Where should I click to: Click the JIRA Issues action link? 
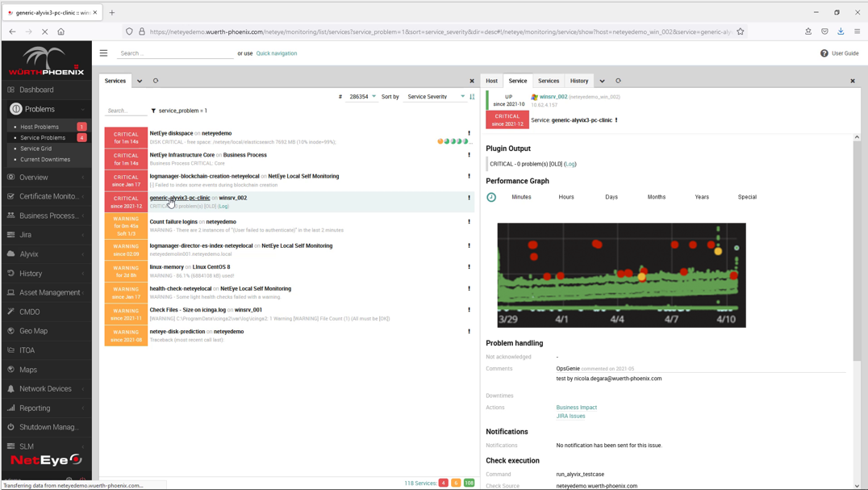[x=570, y=416]
